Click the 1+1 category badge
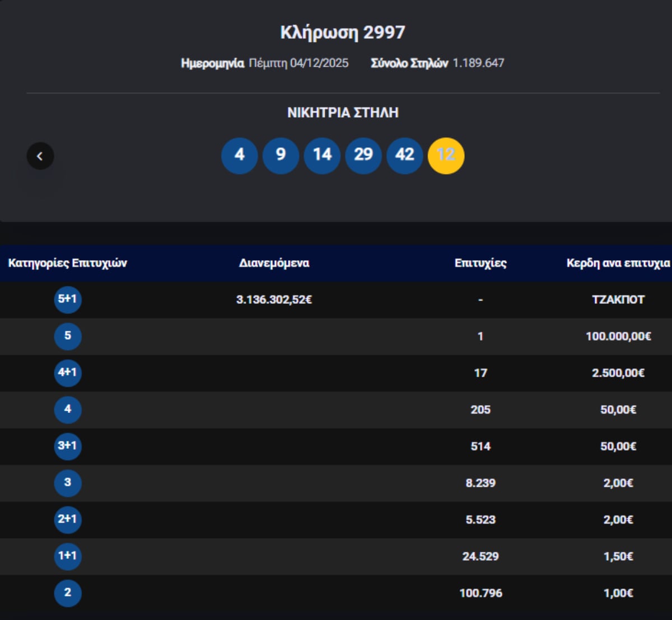Viewport: 672px width, 620px height. click(68, 556)
